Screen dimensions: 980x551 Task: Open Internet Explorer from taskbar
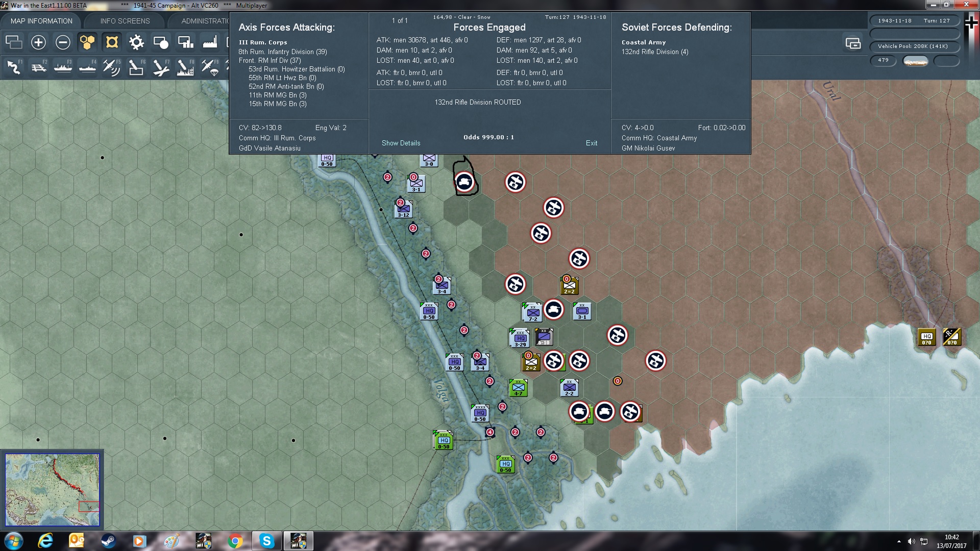tap(45, 541)
